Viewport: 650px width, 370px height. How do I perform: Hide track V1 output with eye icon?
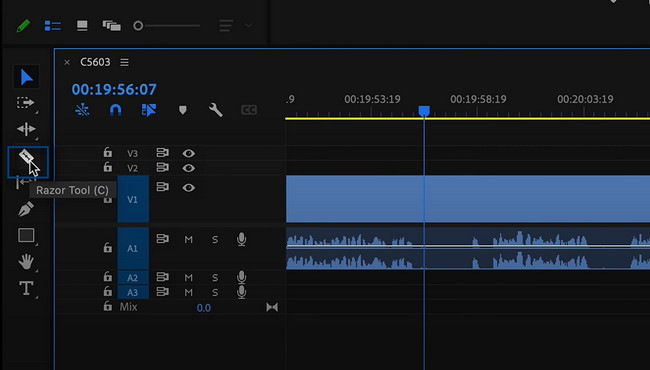point(189,188)
